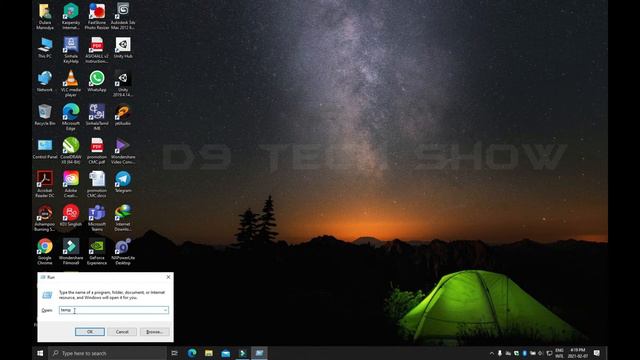The height and width of the screenshot is (360, 640).
Task: Select the Unity Hub desktop icon
Action: point(123,48)
